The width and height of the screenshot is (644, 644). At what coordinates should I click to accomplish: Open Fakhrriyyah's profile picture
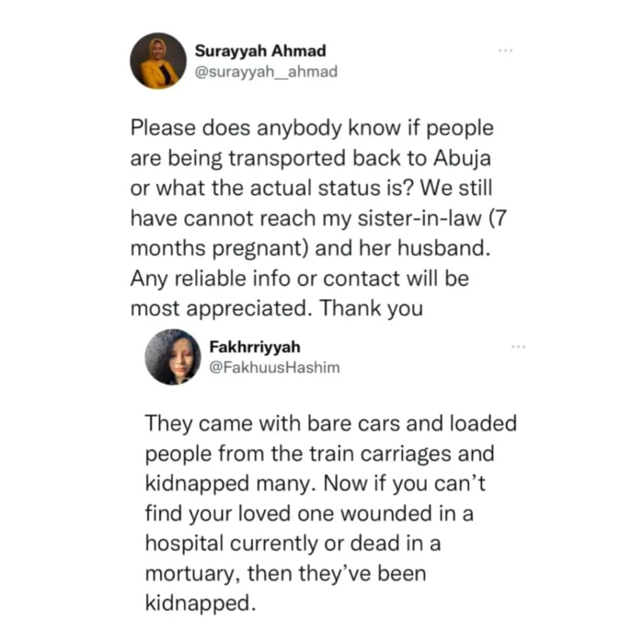[173, 357]
